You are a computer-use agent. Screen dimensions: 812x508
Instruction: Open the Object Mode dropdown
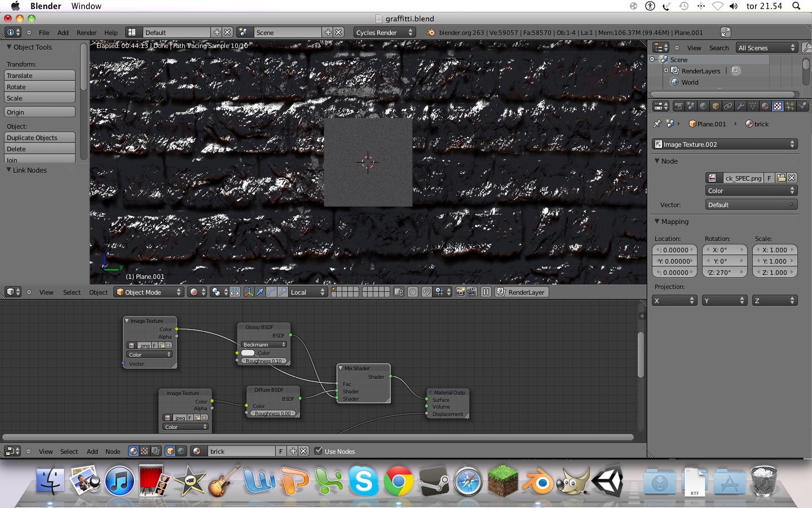149,292
